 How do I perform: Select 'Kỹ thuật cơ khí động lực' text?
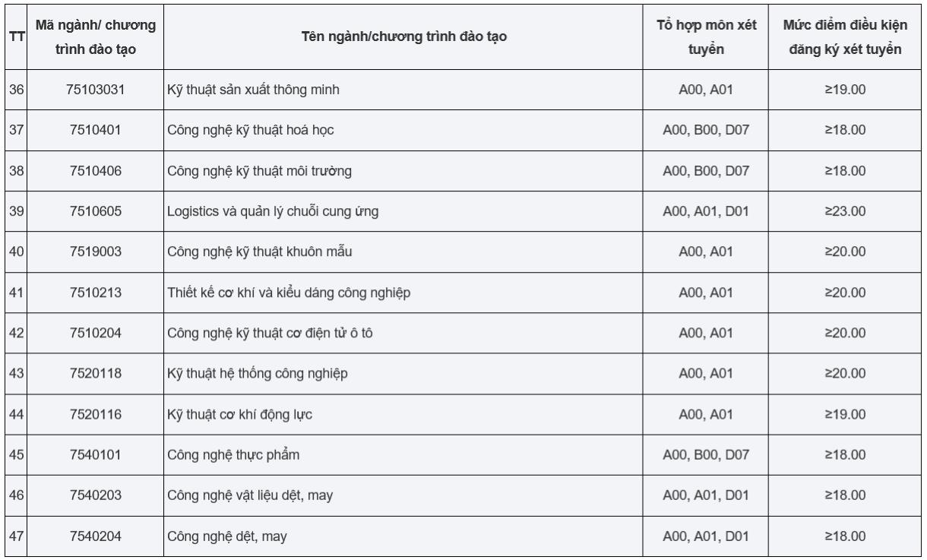tap(240, 415)
